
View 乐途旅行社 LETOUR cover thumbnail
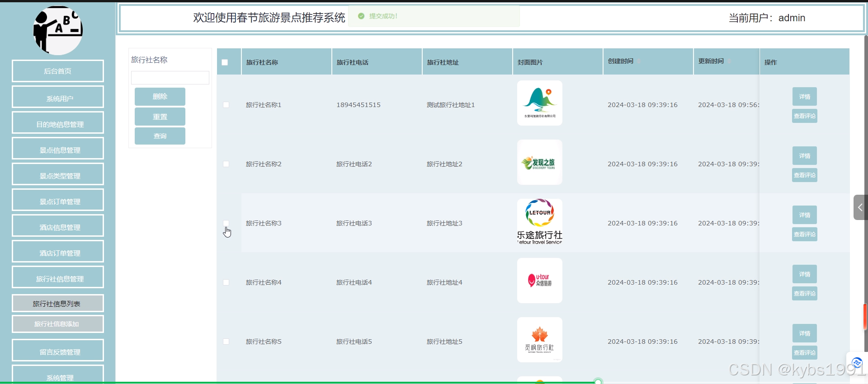pos(540,221)
